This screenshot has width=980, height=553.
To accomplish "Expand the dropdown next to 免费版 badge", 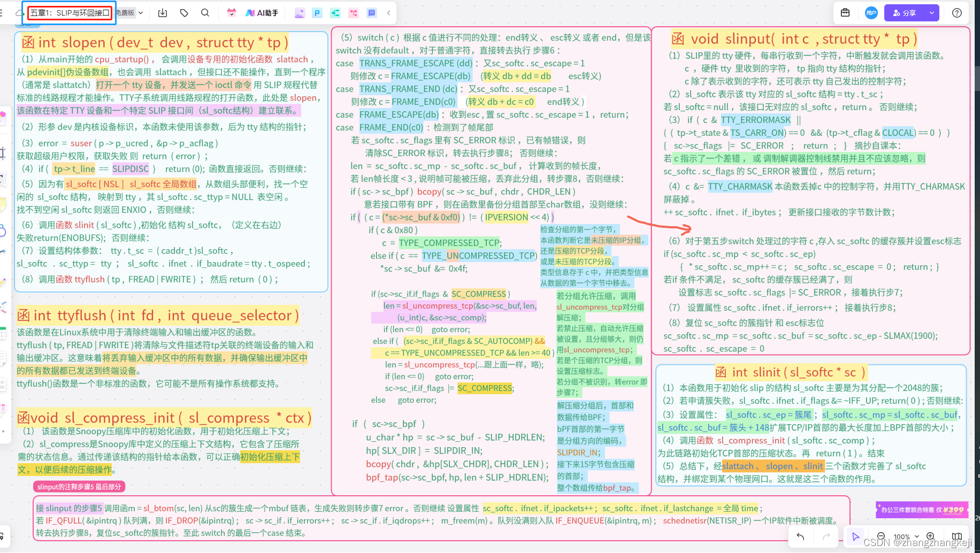I will (x=141, y=13).
